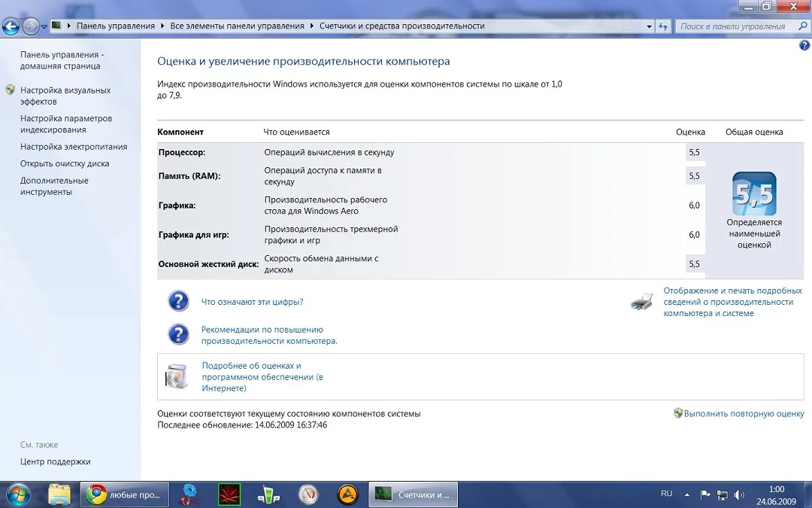
Task: Click red-green star app icon in taskbar
Action: [x=229, y=494]
